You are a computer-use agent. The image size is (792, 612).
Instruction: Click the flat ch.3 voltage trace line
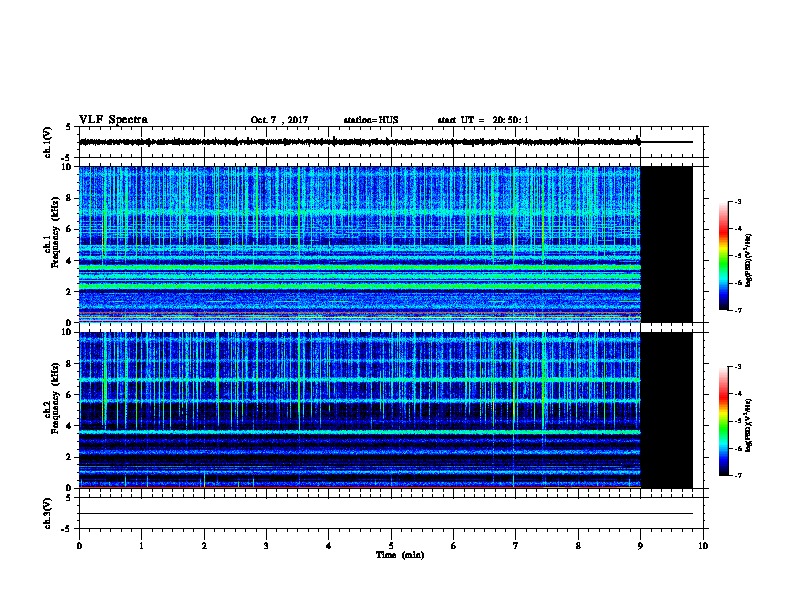(386, 514)
